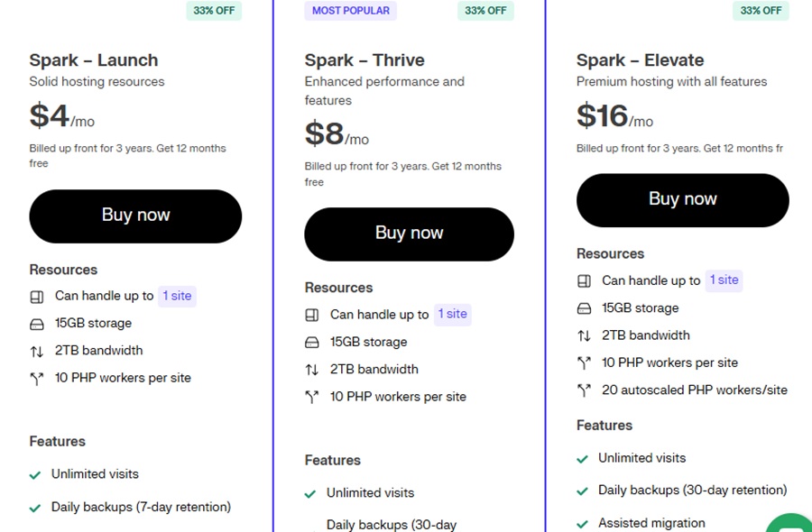Select the 1 site tag in Spark – Elevate
812x532 pixels.
click(x=724, y=280)
